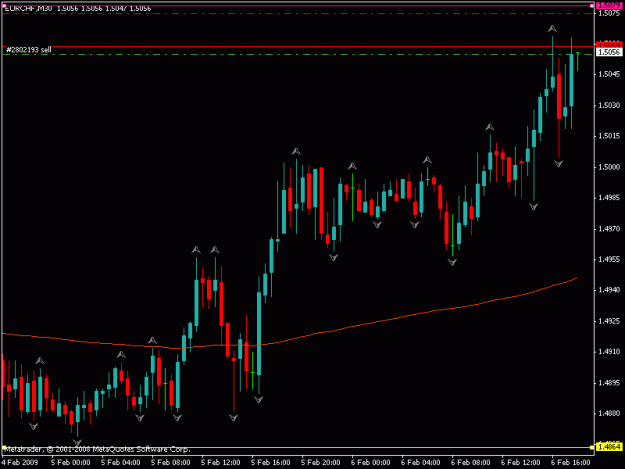The height and width of the screenshot is (469, 625).
Task: Select the yellow horizontal line at 1.4864
Action: pos(298,447)
